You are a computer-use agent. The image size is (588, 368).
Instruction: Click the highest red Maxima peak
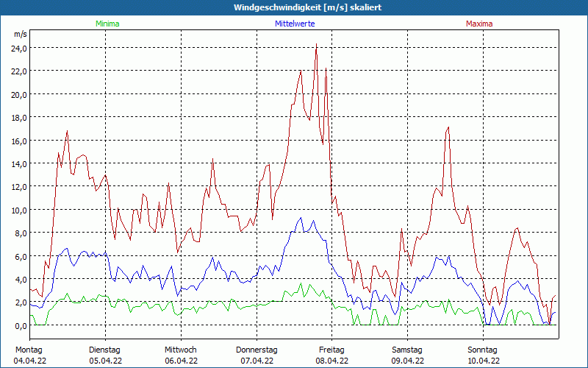pos(316,44)
